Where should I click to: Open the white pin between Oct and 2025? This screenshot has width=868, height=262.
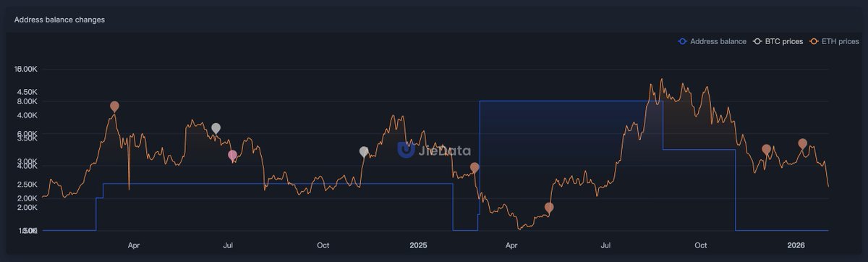tap(364, 151)
